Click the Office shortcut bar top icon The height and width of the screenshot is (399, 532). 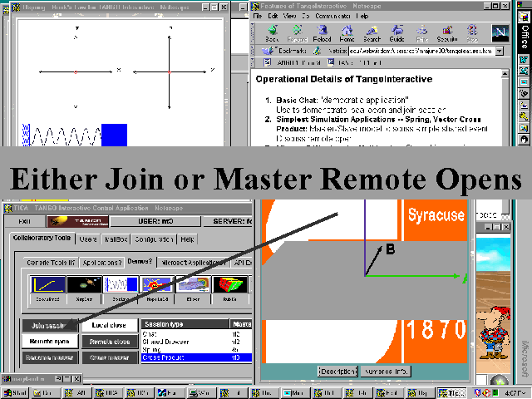(x=524, y=16)
